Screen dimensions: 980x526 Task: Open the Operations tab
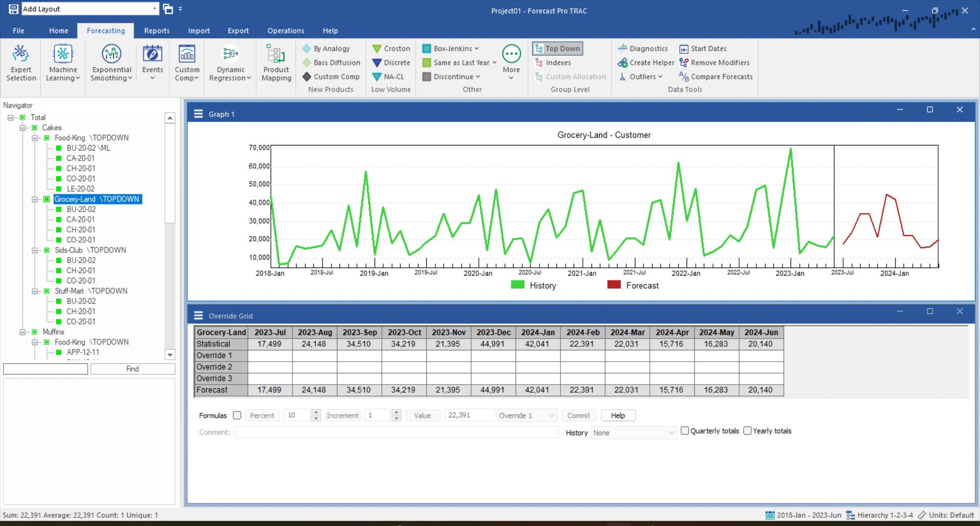click(285, 31)
